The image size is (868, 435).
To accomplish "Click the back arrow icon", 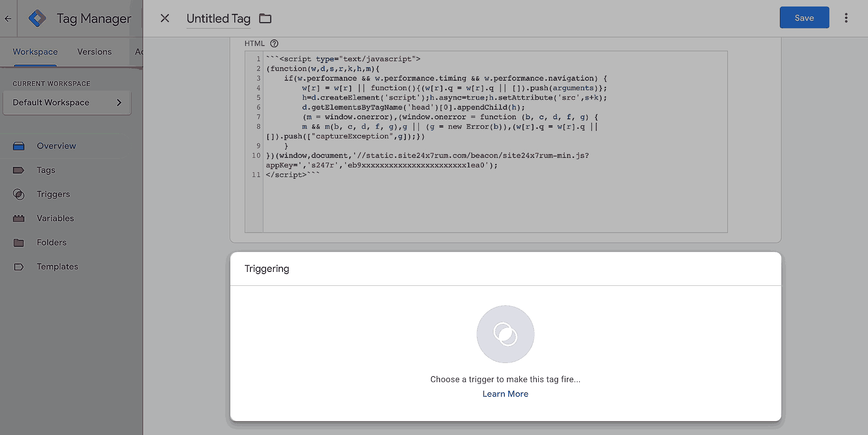I will [8, 18].
